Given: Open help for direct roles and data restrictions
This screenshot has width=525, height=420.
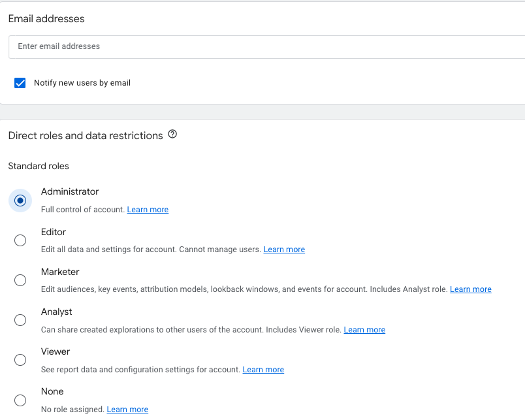Looking at the screenshot, I should coord(172,135).
